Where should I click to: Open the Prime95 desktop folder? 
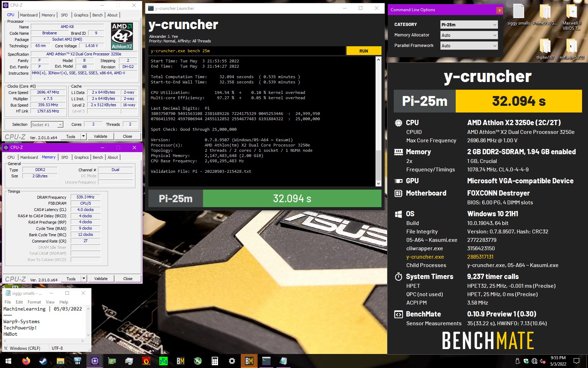pyautogui.click(x=545, y=15)
